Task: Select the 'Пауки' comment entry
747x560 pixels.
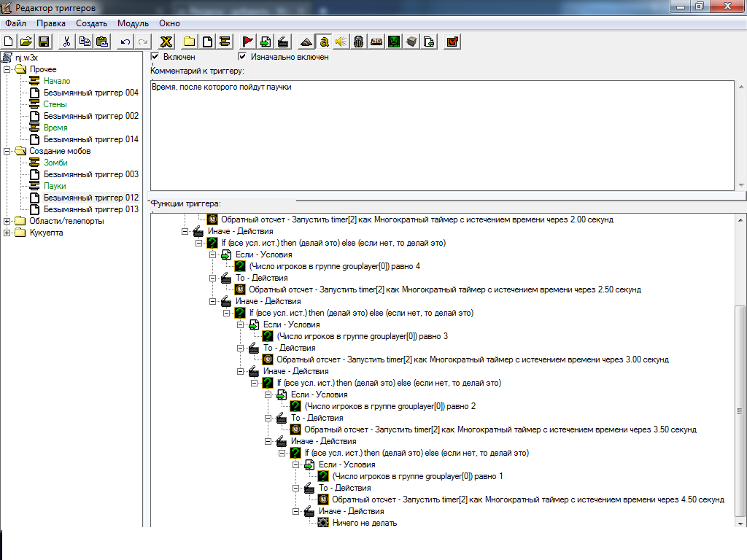Action: click(55, 186)
